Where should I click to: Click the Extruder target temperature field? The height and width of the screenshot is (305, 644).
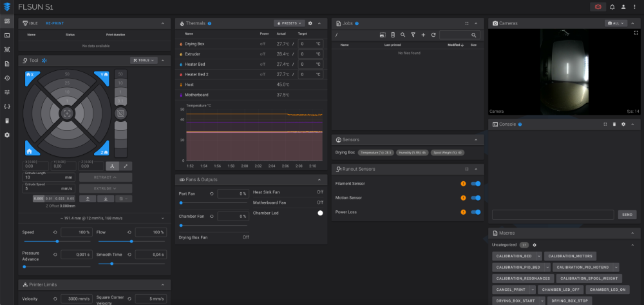pyautogui.click(x=308, y=54)
